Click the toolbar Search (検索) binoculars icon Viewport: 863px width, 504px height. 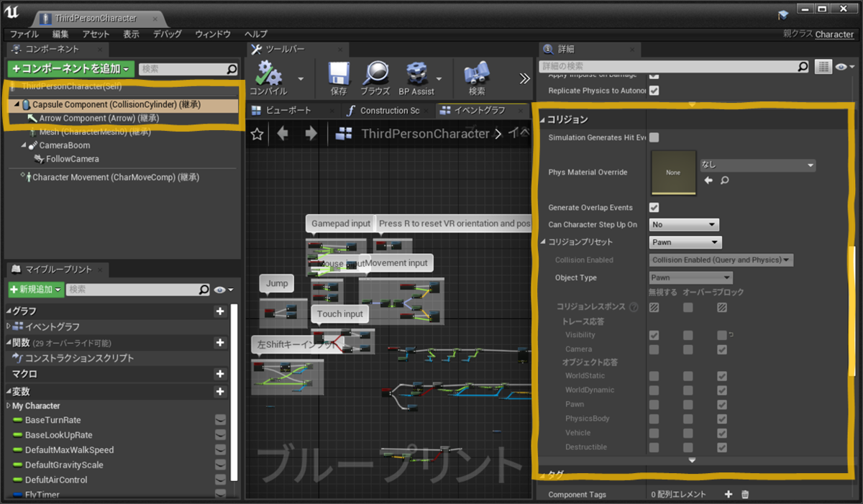tap(476, 75)
